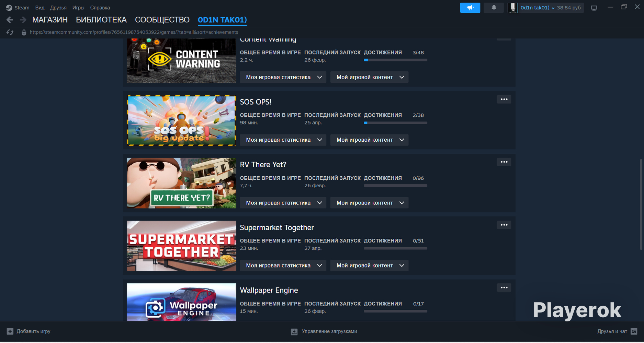Expand Мой игровой контент for Supermarket Together
Image resolution: width=644 pixels, height=343 pixels.
pyautogui.click(x=369, y=265)
